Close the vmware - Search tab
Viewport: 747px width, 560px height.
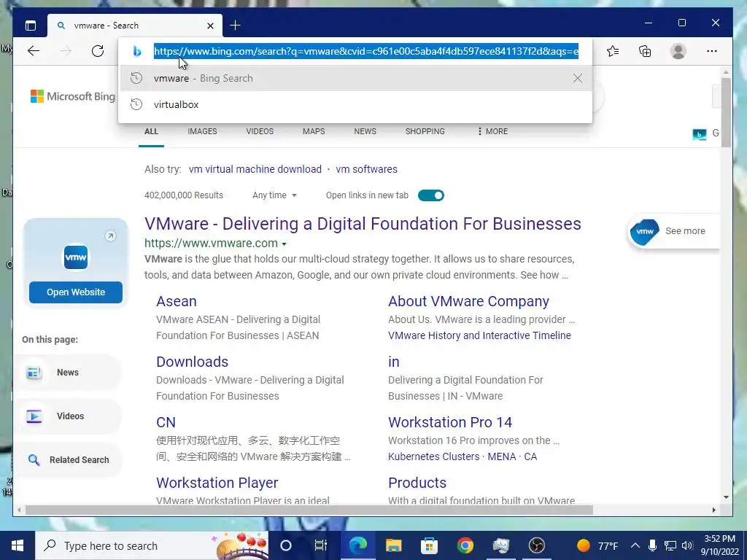tap(210, 26)
